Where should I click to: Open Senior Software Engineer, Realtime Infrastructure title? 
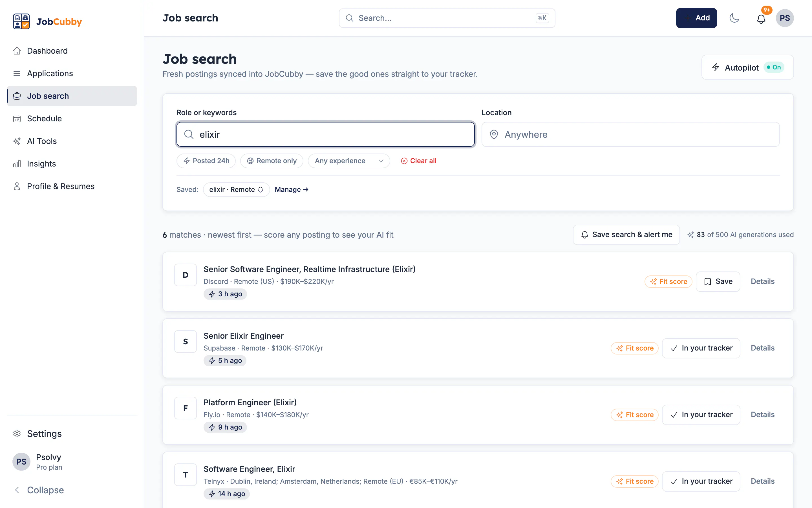click(x=309, y=269)
